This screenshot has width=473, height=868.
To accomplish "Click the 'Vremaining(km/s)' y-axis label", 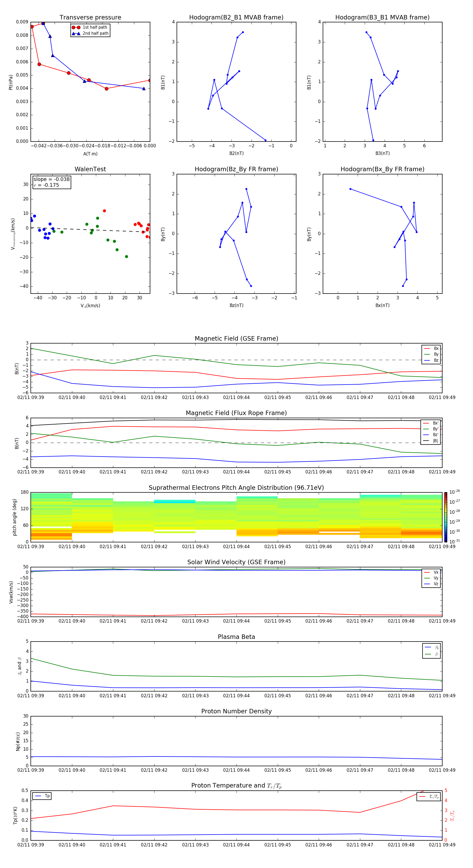I will click(13, 234).
